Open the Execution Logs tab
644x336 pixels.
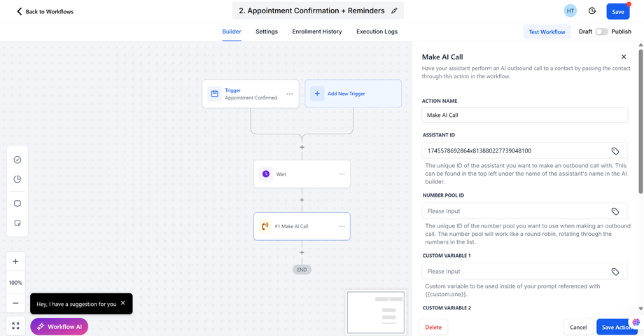click(x=377, y=31)
